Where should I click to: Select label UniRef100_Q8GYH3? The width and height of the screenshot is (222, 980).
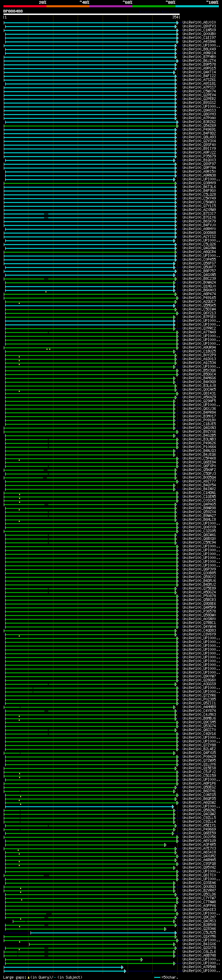tap(199, 114)
